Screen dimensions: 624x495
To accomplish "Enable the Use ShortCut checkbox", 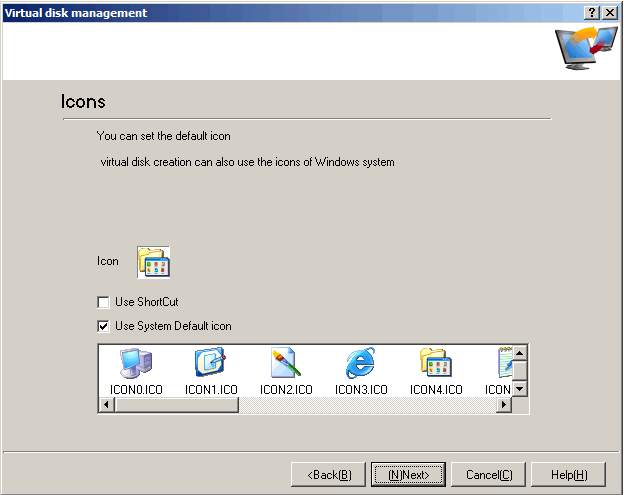I will click(103, 302).
